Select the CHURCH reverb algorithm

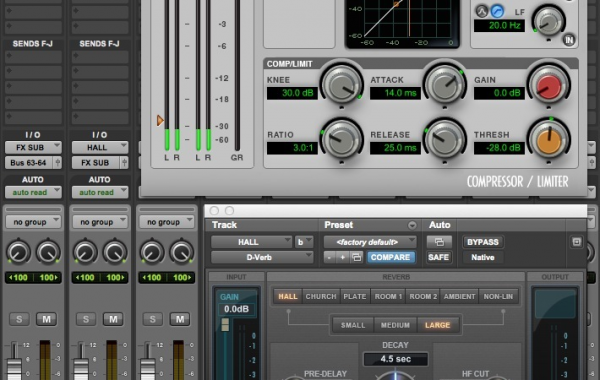(321, 297)
